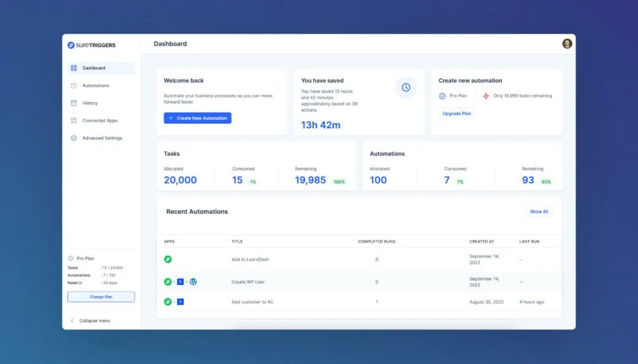Click the lightning icon near tasks remaining text

point(485,95)
